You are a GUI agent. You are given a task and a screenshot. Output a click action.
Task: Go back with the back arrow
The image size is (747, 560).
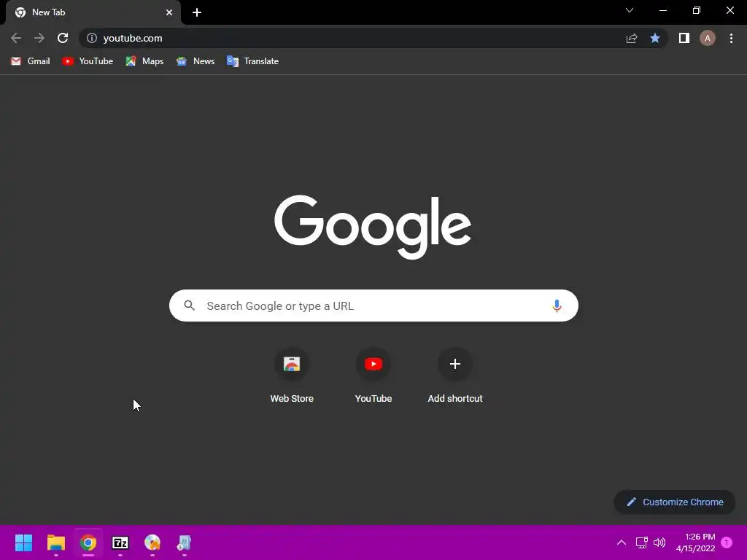[16, 38]
